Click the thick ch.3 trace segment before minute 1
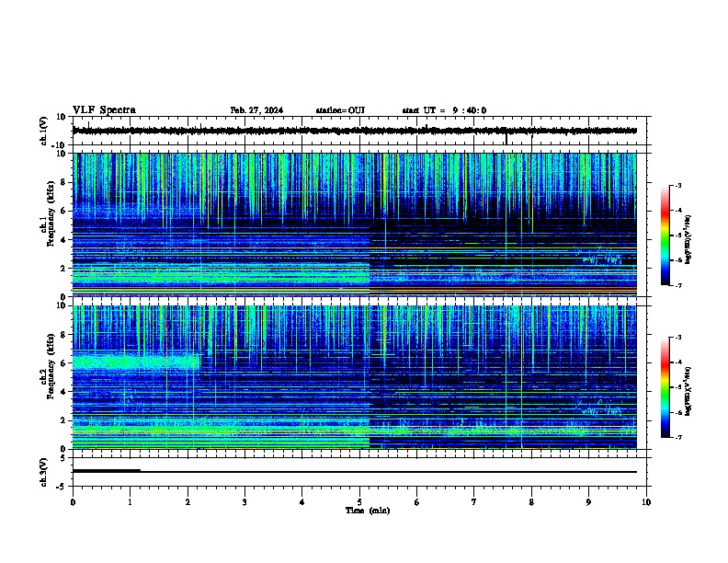The image size is (728, 563). pyautogui.click(x=107, y=471)
